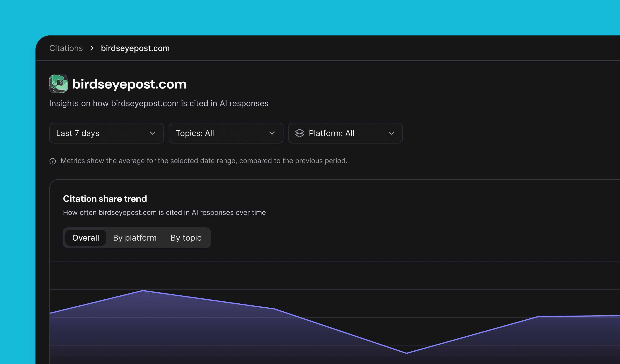Click the large birdseyepost.com page heading
Screen dimensions: 620x364
click(x=129, y=84)
